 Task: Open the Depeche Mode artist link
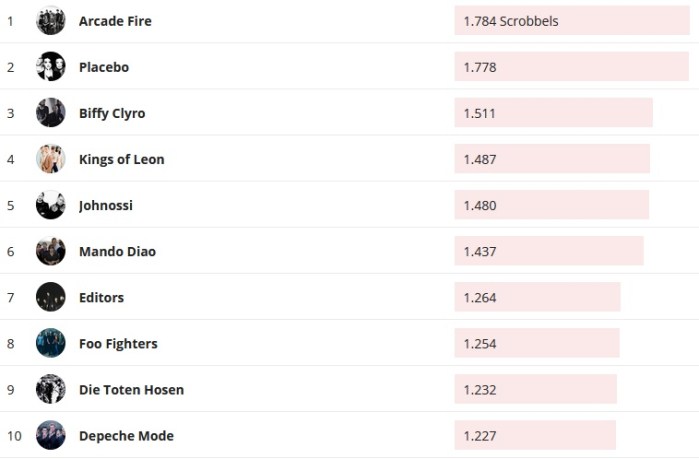point(126,435)
